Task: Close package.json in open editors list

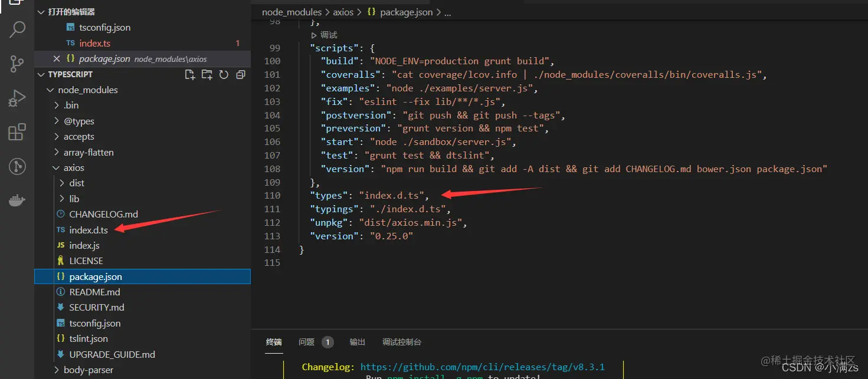Action: [57, 58]
